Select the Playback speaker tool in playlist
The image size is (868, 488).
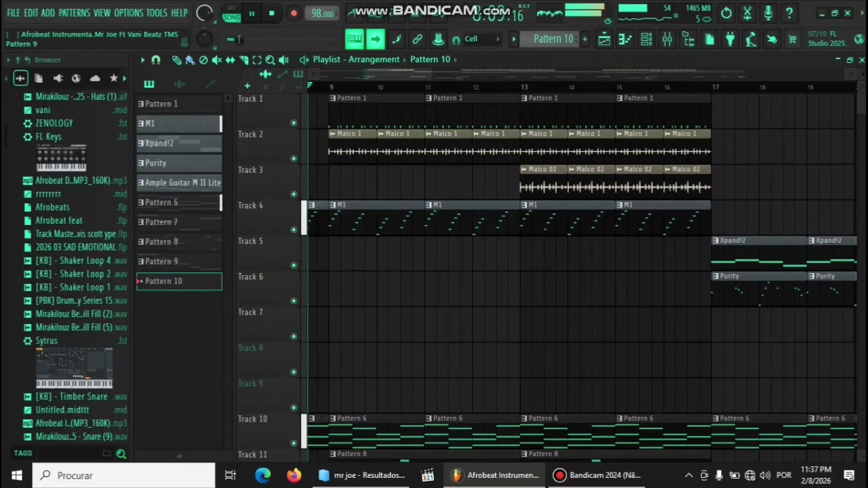283,60
